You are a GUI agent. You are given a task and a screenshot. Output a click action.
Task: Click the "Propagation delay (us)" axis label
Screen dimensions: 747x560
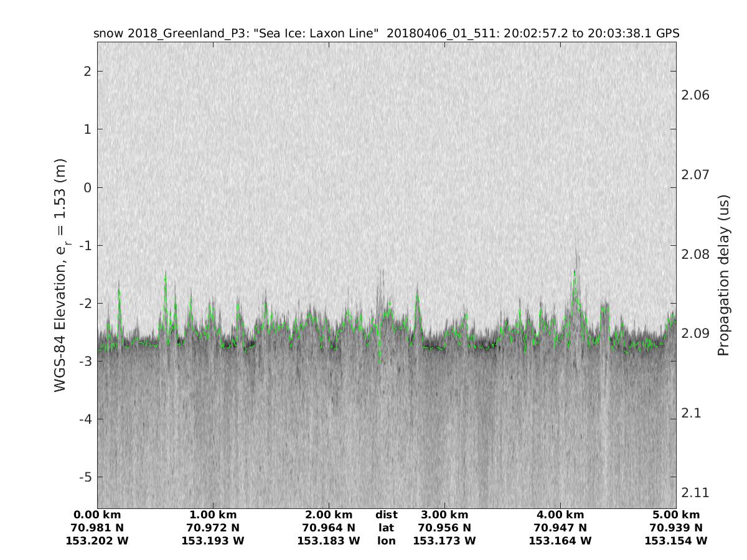[x=723, y=274]
